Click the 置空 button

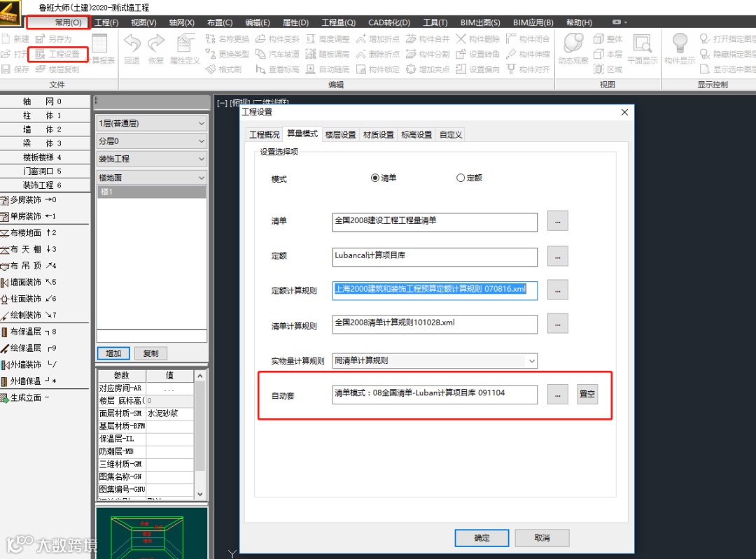(587, 394)
